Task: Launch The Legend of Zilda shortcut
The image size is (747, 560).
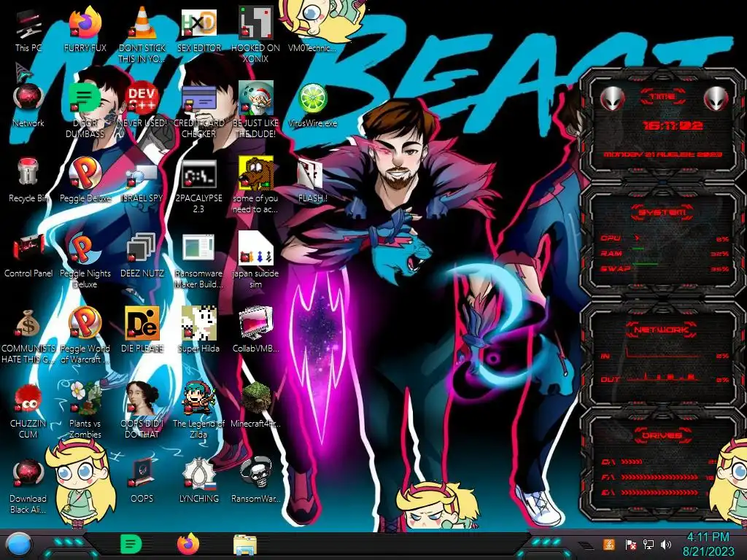Action: click(198, 411)
